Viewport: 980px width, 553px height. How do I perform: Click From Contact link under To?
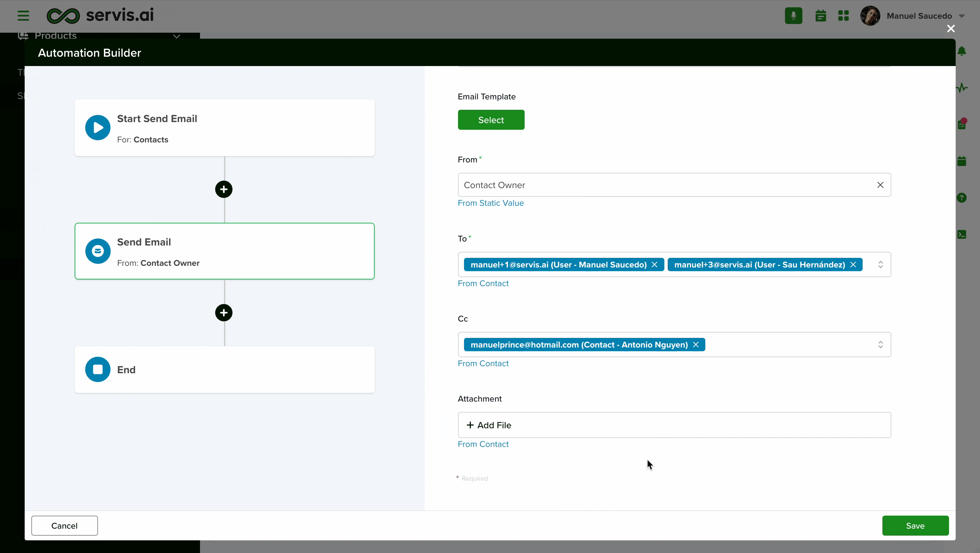pos(483,284)
